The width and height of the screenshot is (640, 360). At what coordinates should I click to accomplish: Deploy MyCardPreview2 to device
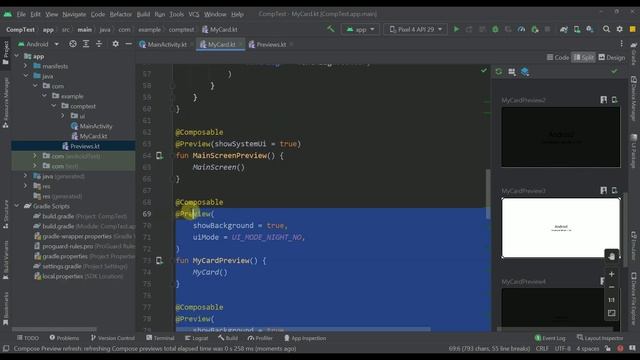click(615, 100)
